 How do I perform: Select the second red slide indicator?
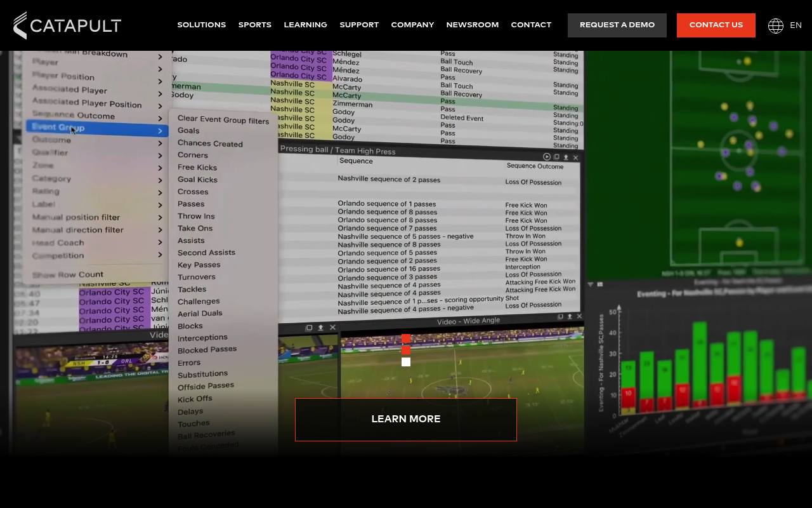click(406, 350)
